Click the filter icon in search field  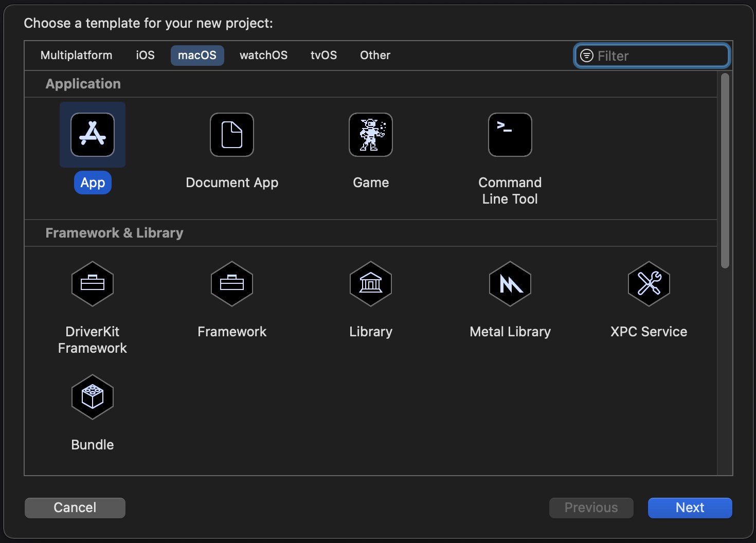point(586,56)
